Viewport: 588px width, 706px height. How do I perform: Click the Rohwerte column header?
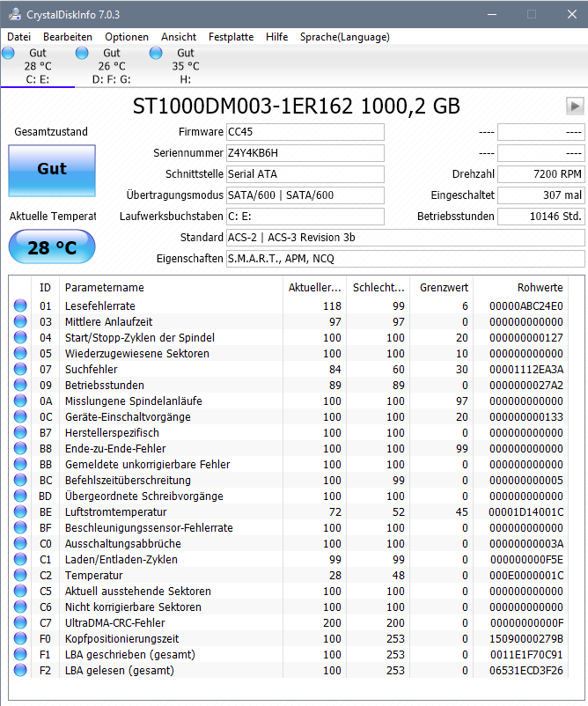click(x=520, y=288)
